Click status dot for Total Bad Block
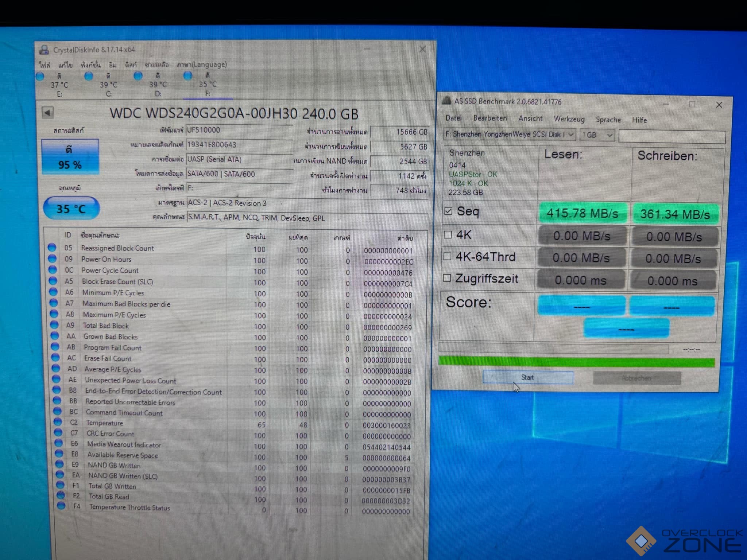The height and width of the screenshot is (560, 747). (x=54, y=324)
